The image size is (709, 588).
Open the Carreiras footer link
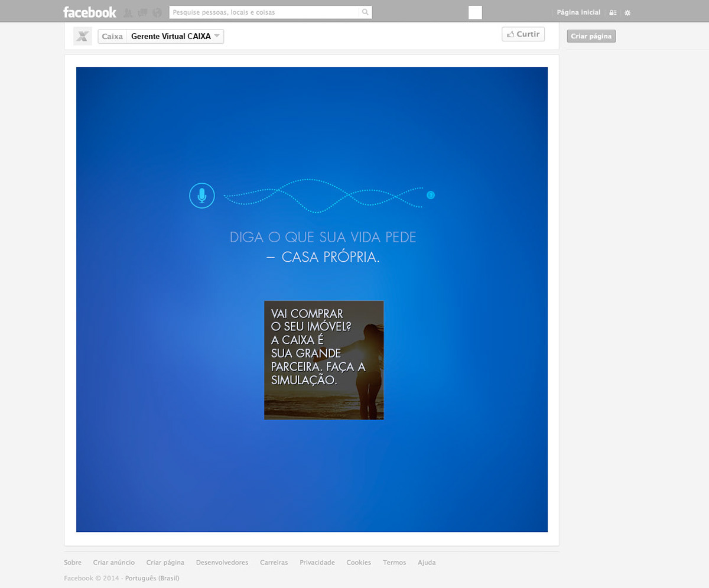274,563
